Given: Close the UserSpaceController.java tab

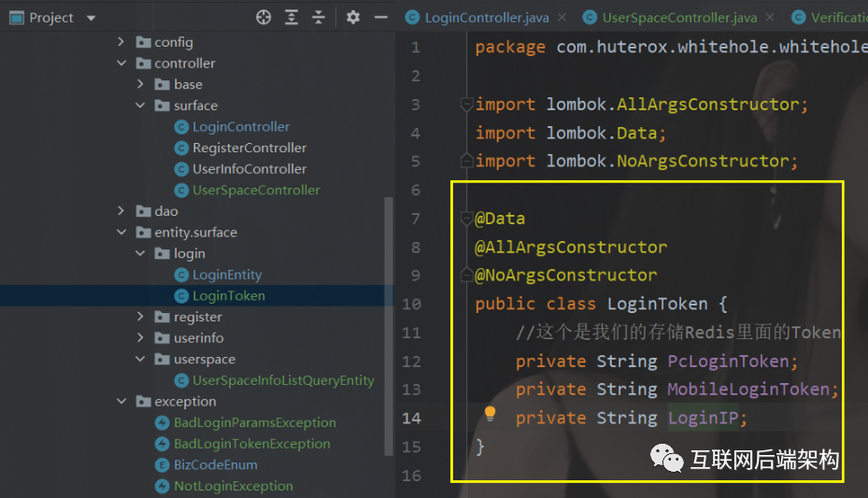Looking at the screenshot, I should point(770,17).
